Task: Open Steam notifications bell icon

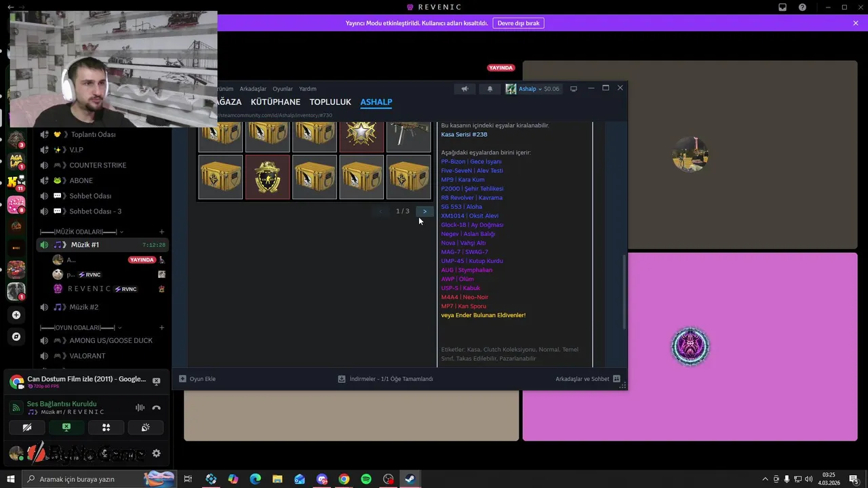Action: point(490,89)
